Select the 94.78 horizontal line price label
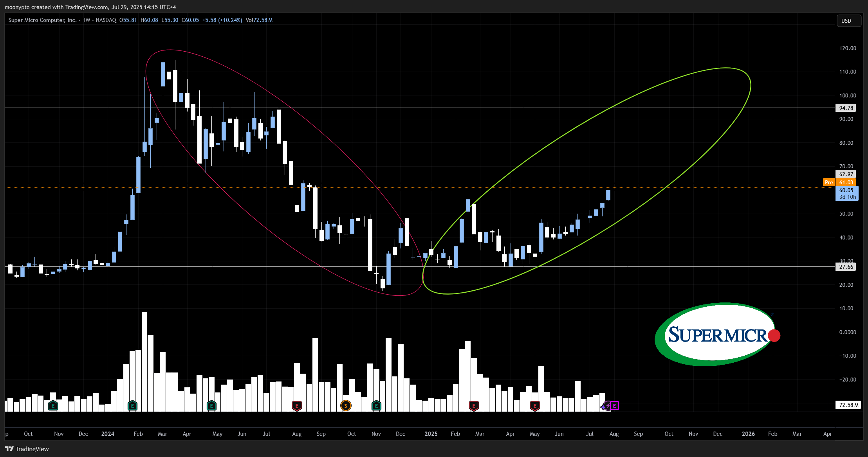The image size is (868, 457). click(846, 108)
